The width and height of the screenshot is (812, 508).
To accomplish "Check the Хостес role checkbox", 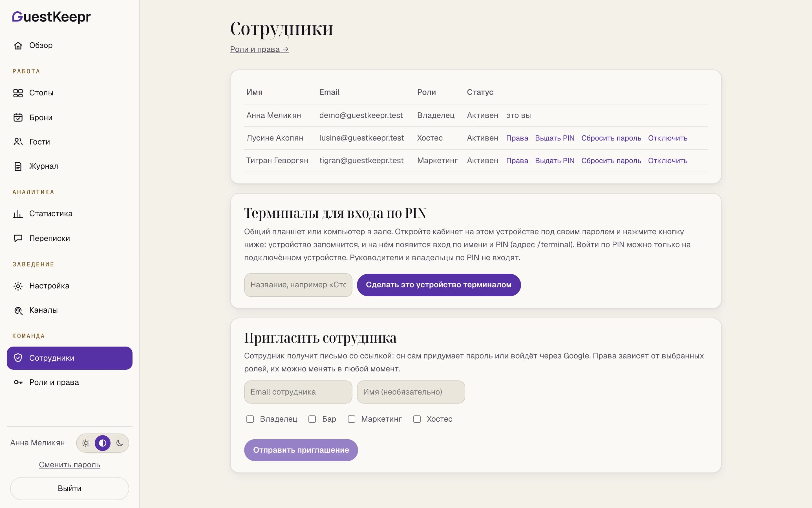I will [x=417, y=419].
